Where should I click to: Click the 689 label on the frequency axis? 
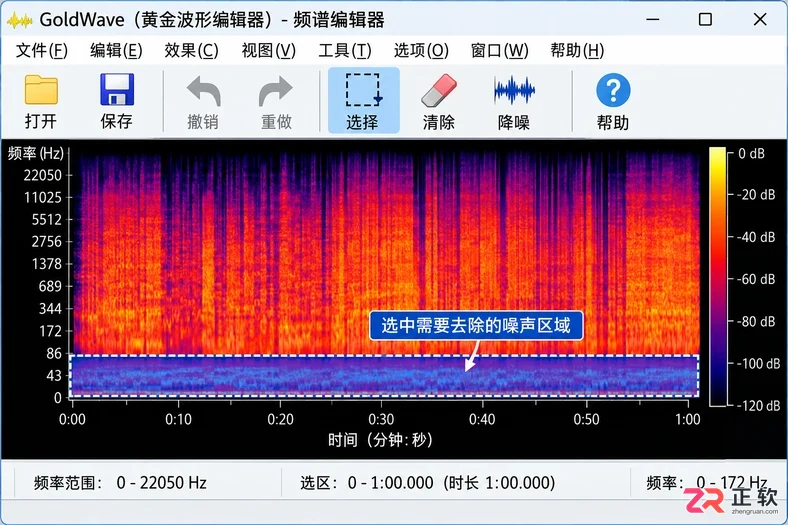click(50, 286)
